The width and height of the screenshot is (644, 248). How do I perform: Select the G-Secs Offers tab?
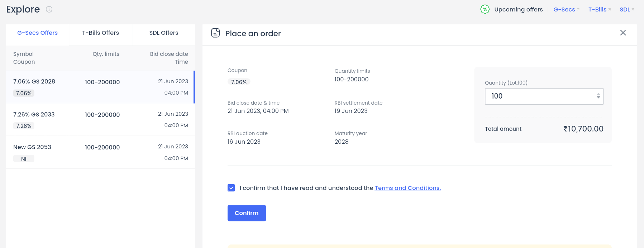38,33
